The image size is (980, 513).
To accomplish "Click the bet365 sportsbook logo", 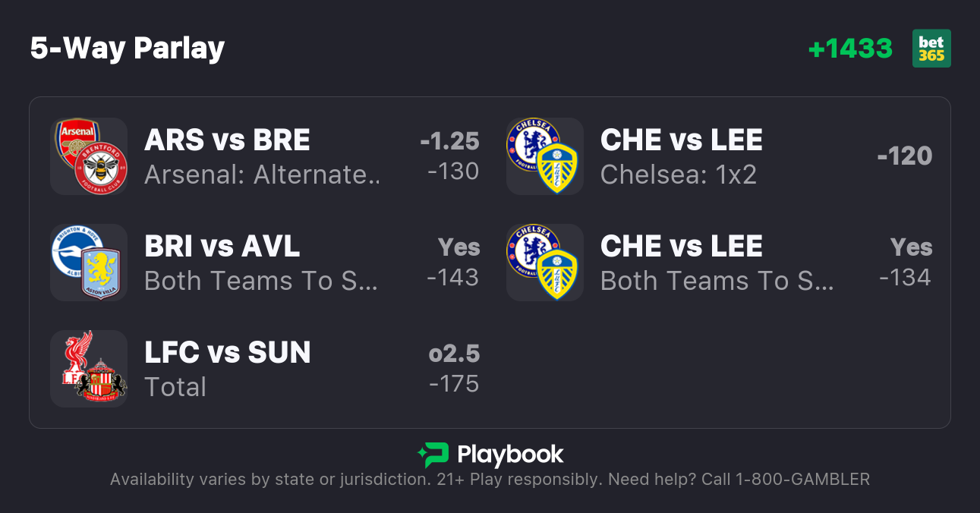I will pos(931,49).
